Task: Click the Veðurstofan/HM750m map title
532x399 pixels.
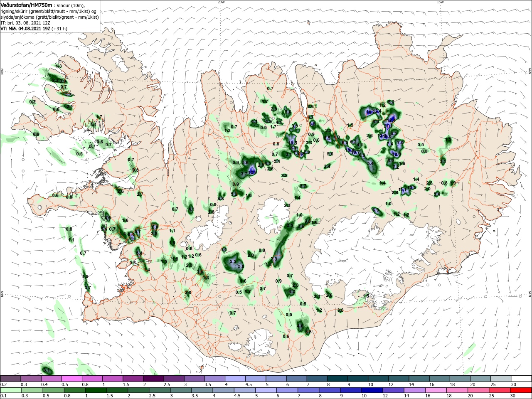Action: tap(27, 5)
